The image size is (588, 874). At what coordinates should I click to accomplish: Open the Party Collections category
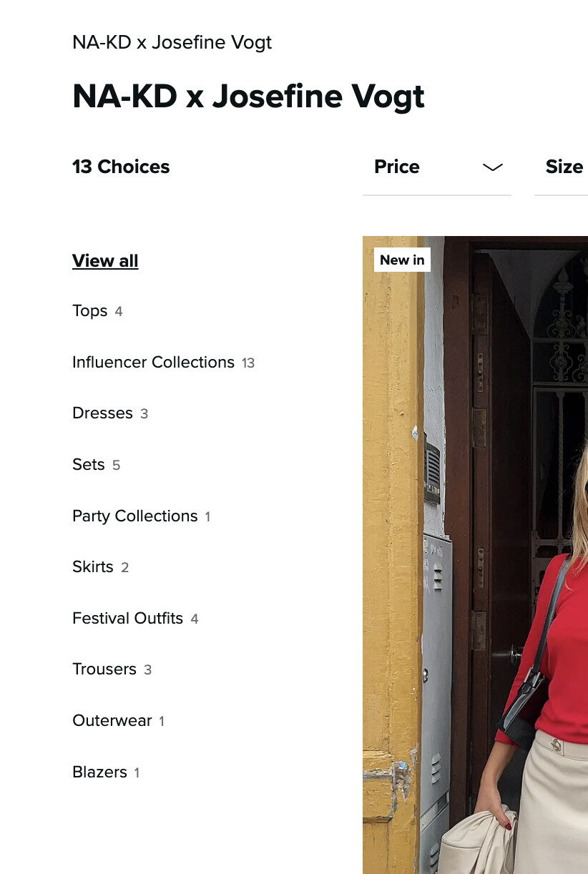pyautogui.click(x=134, y=516)
